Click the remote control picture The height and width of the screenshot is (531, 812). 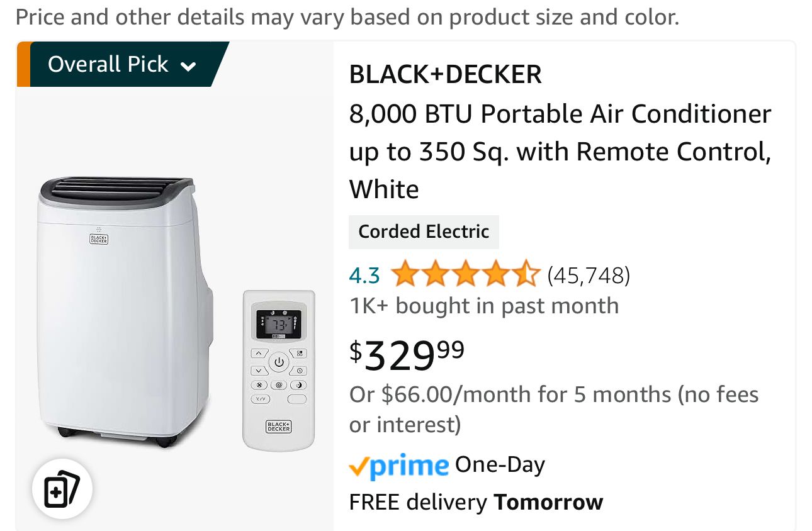tap(279, 370)
